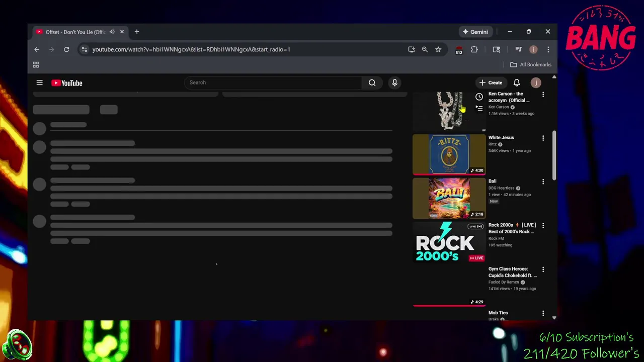Install app icon in address bar
This screenshot has width=644, height=362.
(412, 49)
